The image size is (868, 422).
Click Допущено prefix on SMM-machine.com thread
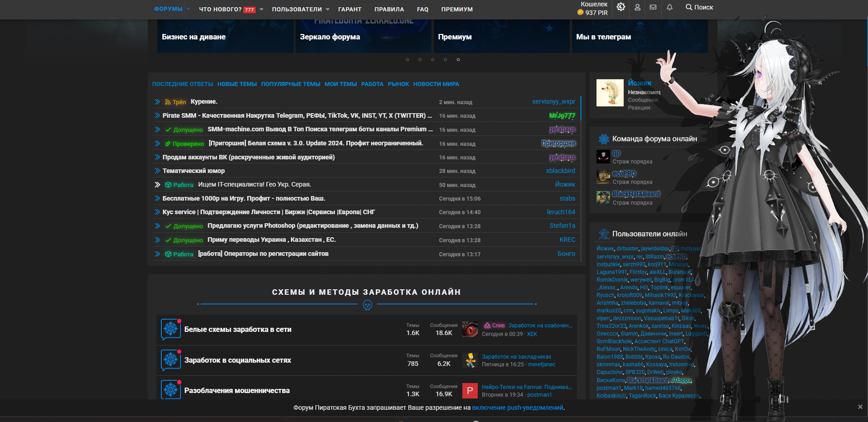click(184, 129)
